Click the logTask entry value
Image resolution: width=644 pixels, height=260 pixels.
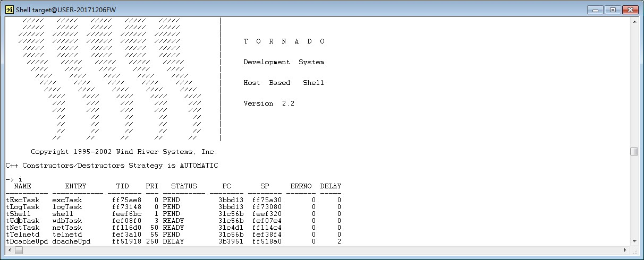coord(67,207)
